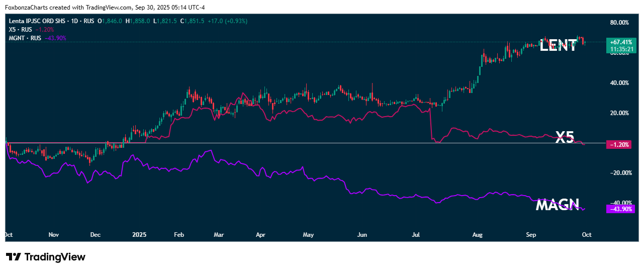Click Nov on the time axis

[54, 235]
